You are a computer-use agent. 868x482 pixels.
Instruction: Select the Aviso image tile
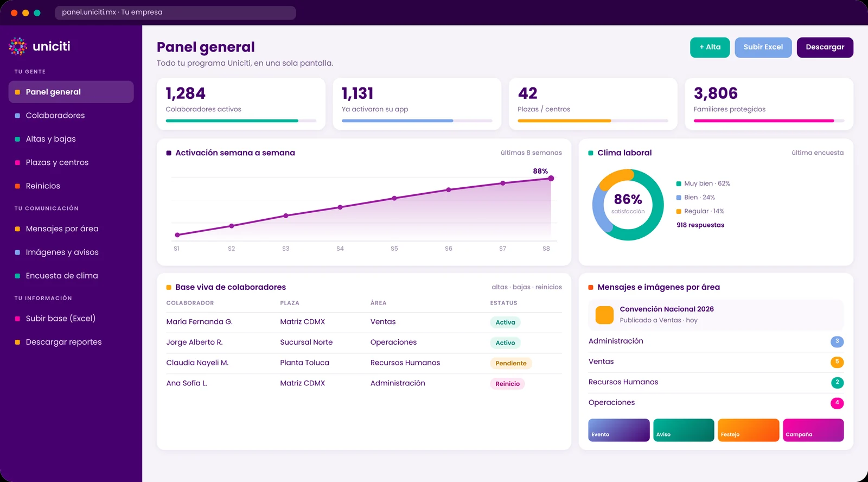click(x=684, y=430)
